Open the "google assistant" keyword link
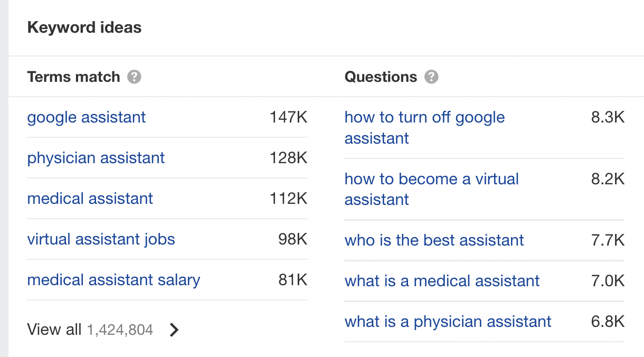Screen dimensions: 644x357 tap(87, 117)
